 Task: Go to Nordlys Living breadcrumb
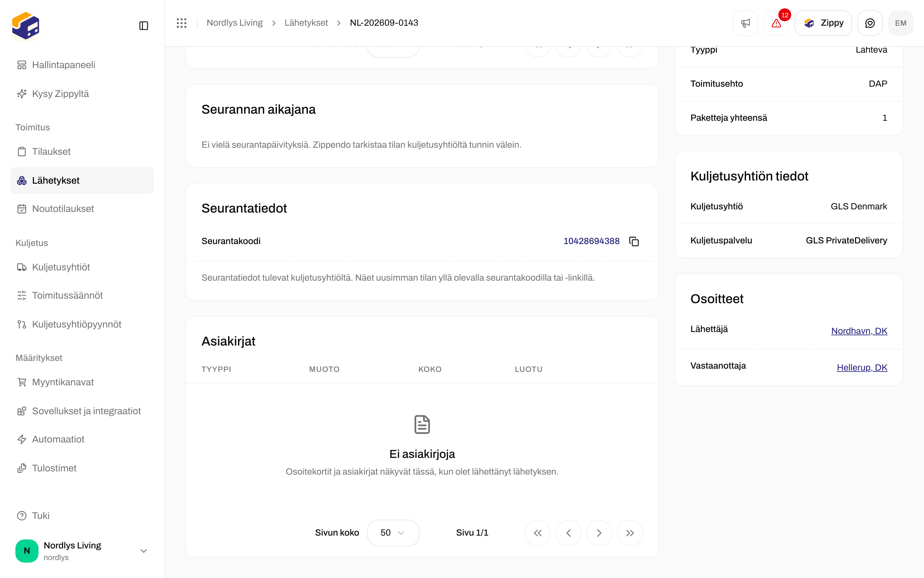235,23
